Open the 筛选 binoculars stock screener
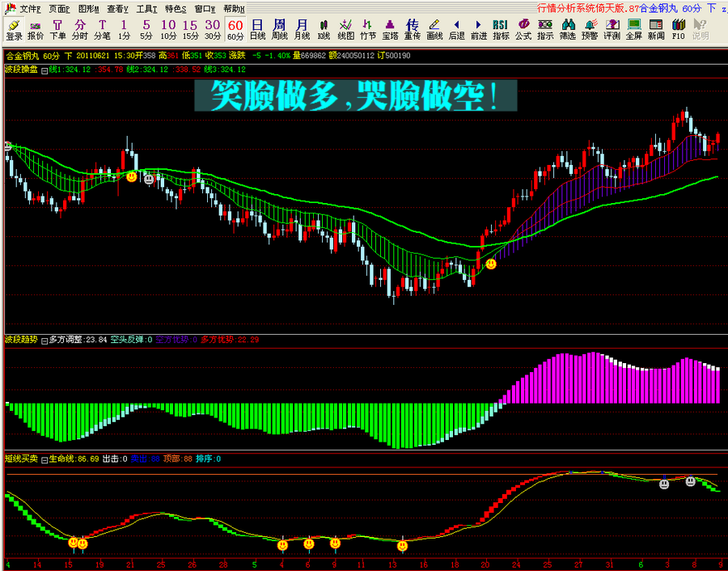Viewport: 728px width, 571px height. [x=567, y=30]
